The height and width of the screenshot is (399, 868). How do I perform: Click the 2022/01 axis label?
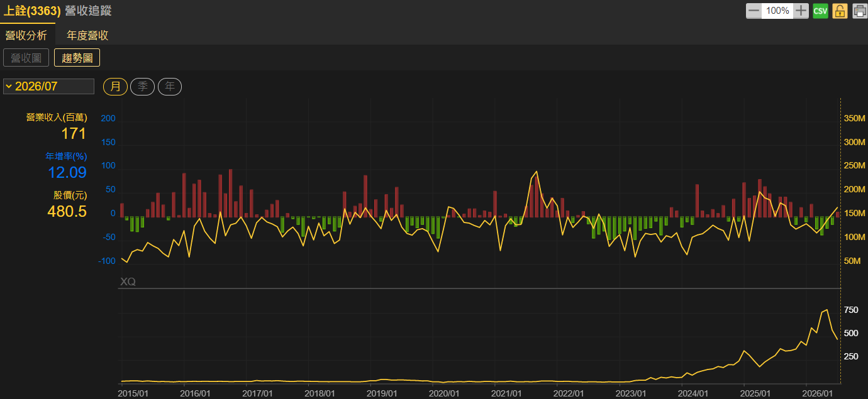(569, 393)
